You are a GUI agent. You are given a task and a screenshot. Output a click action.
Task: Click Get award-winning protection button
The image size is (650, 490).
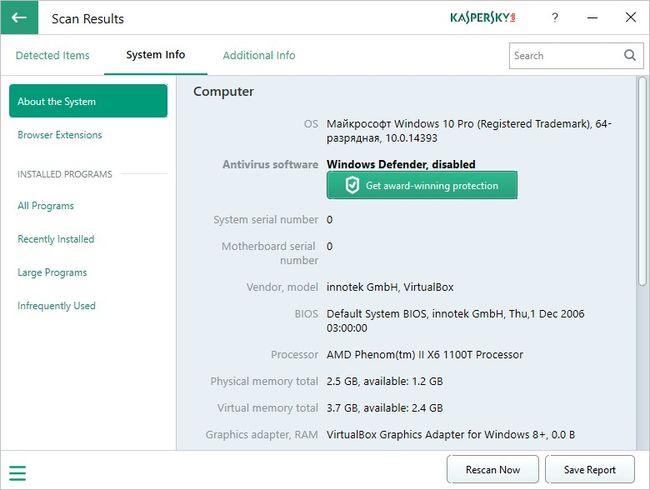[422, 185]
